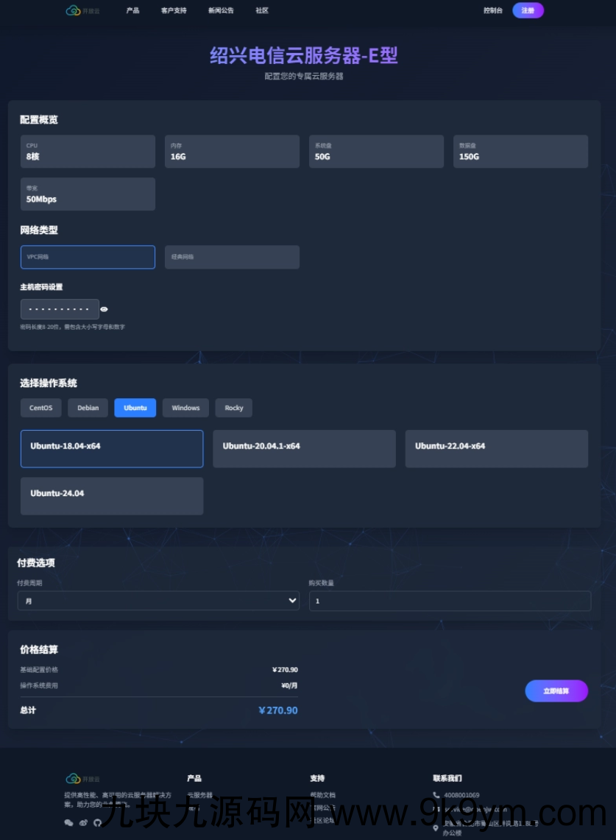This screenshot has height=840, width=616.
Task: Click the 购买数量 quantity input field
Action: [x=450, y=601]
